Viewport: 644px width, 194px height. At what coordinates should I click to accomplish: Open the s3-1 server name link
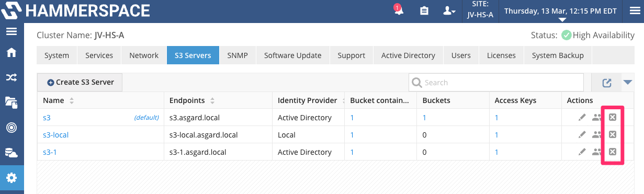click(x=50, y=152)
